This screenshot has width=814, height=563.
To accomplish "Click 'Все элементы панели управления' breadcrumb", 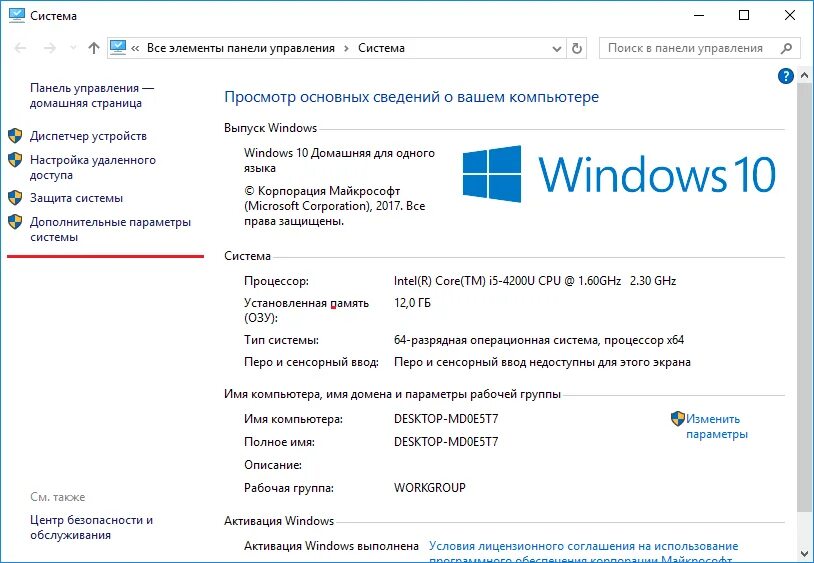I will (x=241, y=48).
